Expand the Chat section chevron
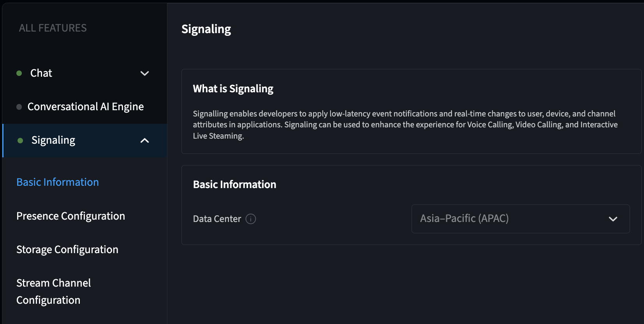The height and width of the screenshot is (324, 644). click(x=144, y=74)
